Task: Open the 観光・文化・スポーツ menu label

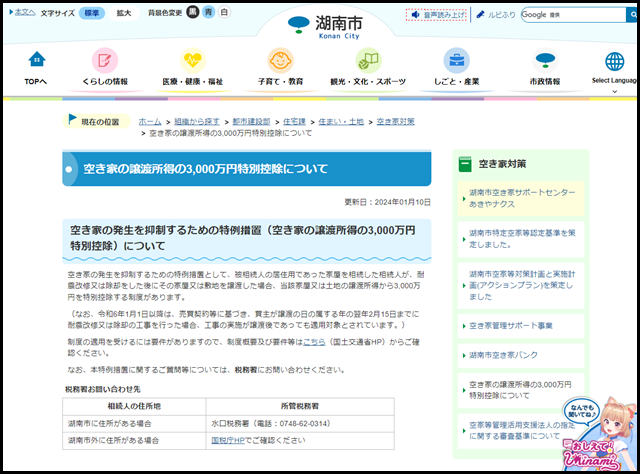Action: tap(368, 82)
